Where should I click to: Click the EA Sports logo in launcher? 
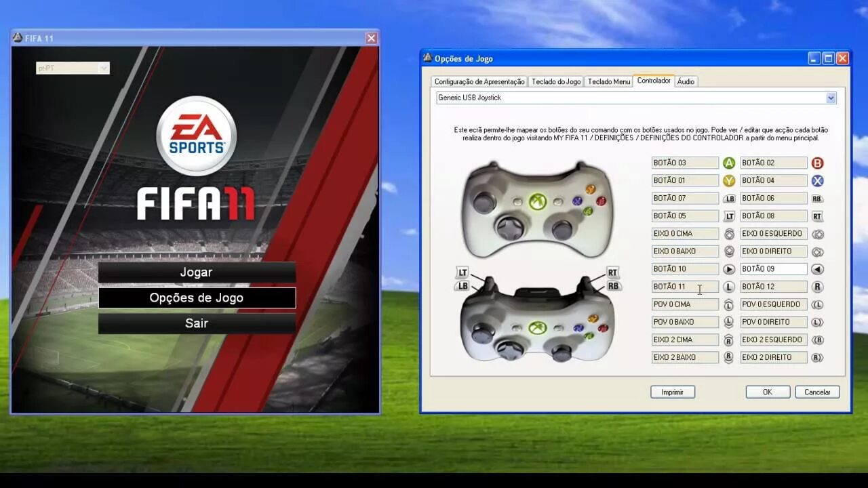[197, 136]
